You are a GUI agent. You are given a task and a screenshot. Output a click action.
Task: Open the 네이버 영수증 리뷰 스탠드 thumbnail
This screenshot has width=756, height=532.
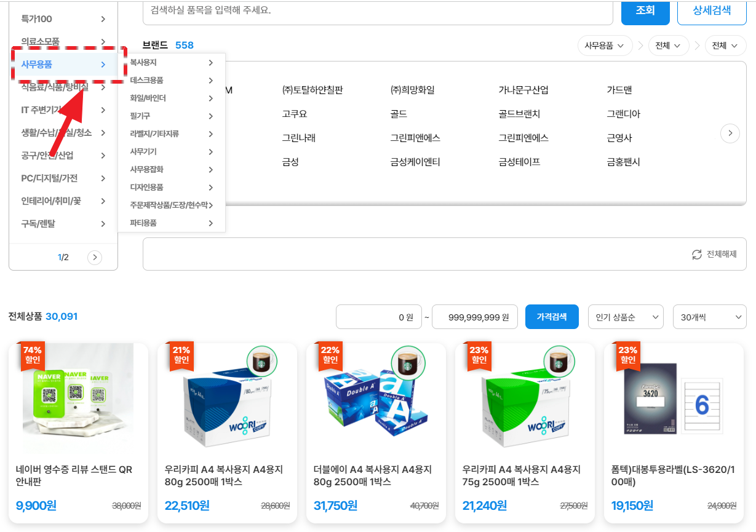[78, 400]
